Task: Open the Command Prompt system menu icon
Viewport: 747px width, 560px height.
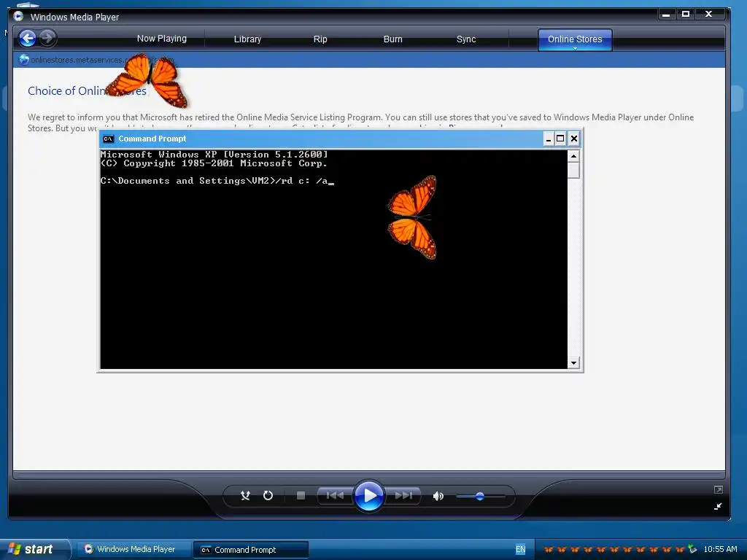Action: (x=109, y=139)
